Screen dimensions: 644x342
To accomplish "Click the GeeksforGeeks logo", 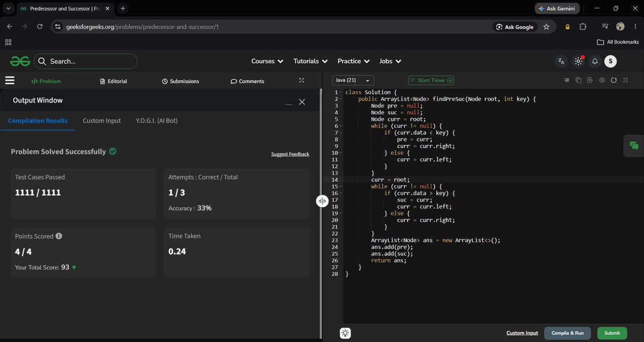I will (x=20, y=61).
